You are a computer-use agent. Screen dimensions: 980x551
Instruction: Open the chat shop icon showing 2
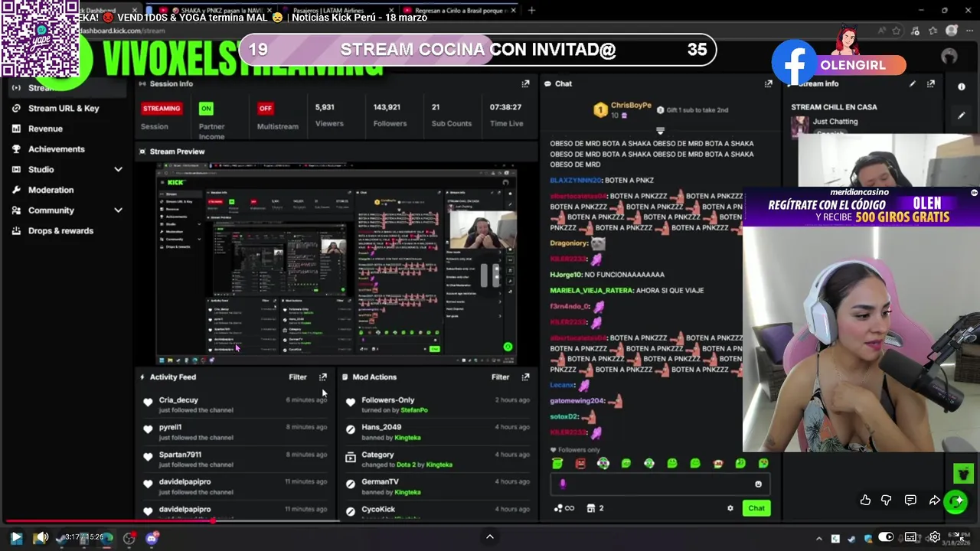tap(595, 508)
